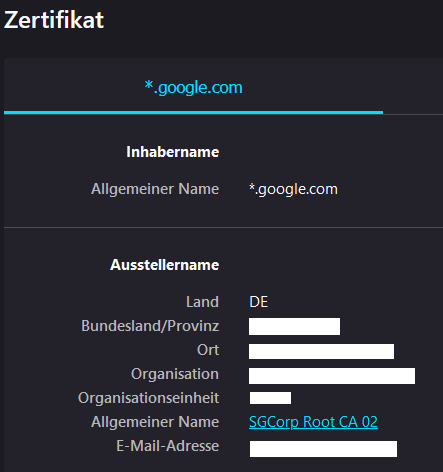Click the *.google.com common name value
Image resolution: width=443 pixels, height=472 pixels.
293,189
